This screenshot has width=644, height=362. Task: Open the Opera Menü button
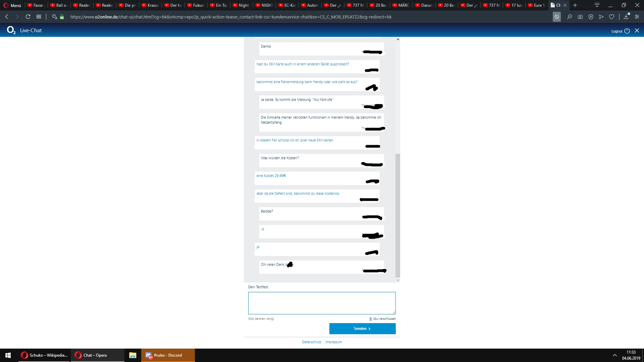point(12,5)
